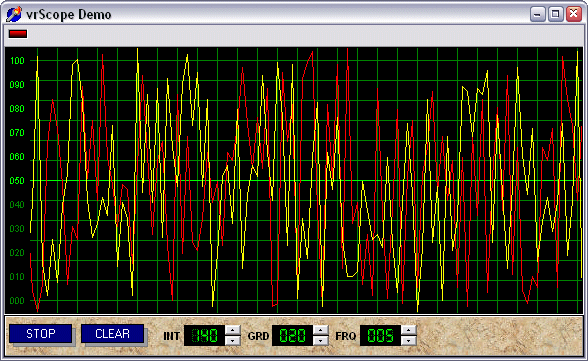Minimize the vrScope Demo window
Image resolution: width=588 pixels, height=361 pixels.
click(x=538, y=14)
